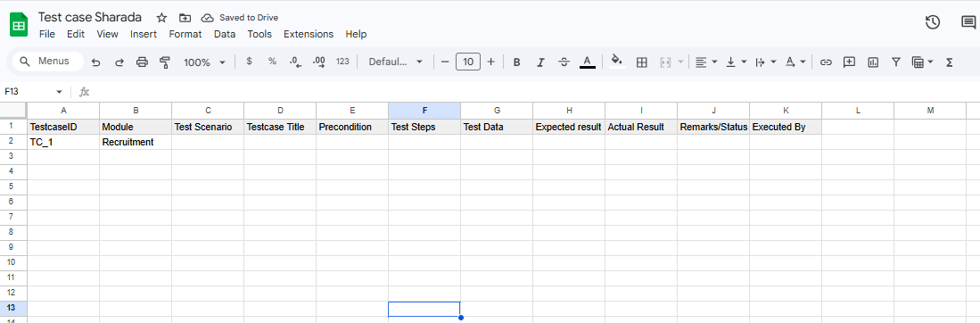Click the move to folder icon
Viewport: 980px width, 323px height.
185,18
